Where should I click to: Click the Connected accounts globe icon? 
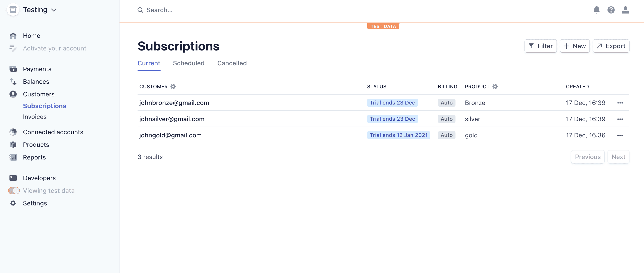[13, 132]
